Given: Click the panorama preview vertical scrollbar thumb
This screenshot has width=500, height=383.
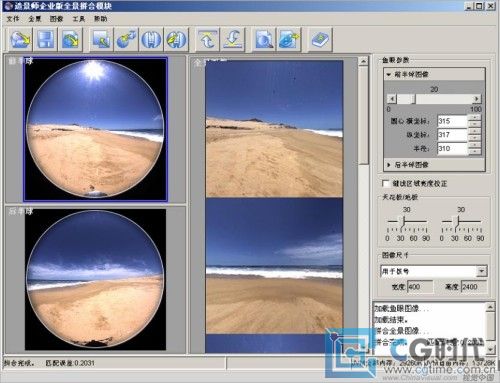Looking at the screenshot, I should (363, 115).
